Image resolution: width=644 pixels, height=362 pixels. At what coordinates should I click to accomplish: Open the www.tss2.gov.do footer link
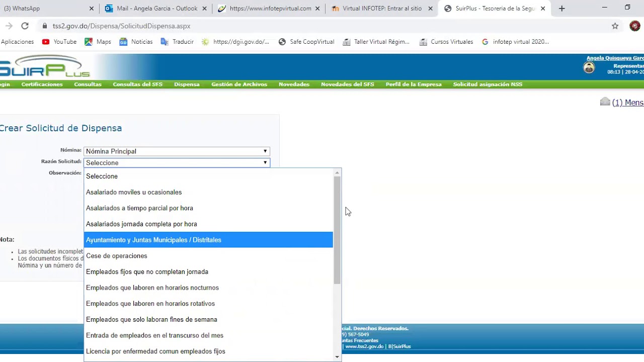(364, 346)
